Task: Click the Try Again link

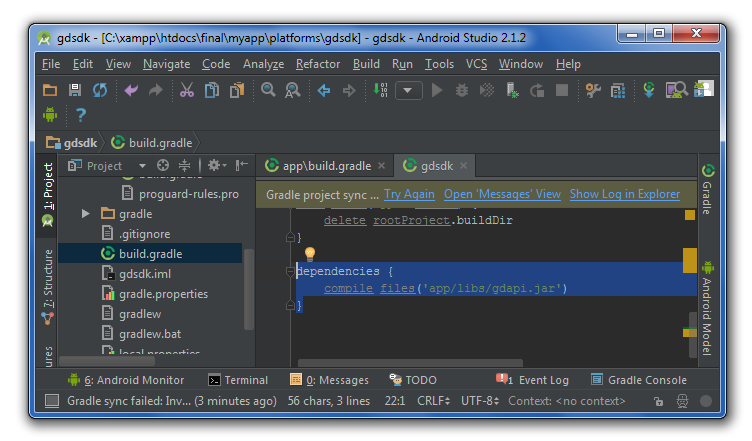Action: [409, 194]
